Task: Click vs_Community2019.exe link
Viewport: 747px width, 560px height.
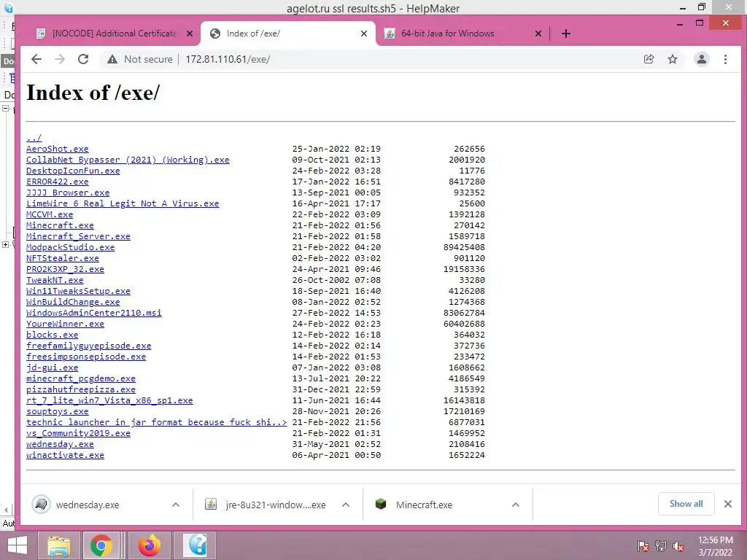Action: (78, 434)
